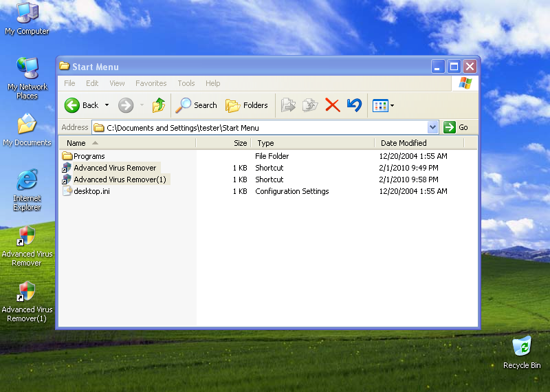
Task: Open the View menu
Action: [x=117, y=83]
